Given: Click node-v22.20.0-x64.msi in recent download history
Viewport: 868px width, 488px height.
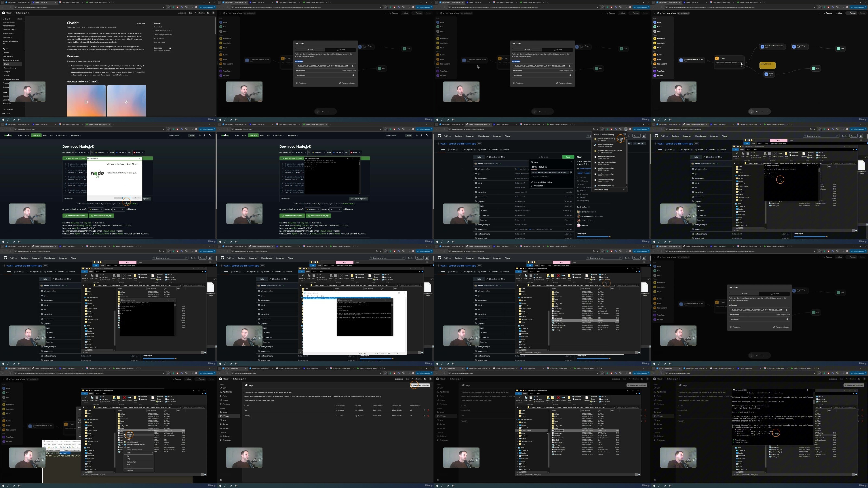Looking at the screenshot, I should coord(605,145).
